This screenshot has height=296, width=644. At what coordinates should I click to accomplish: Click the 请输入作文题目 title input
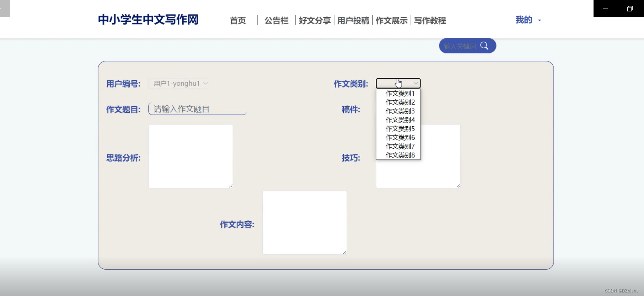[x=198, y=109]
